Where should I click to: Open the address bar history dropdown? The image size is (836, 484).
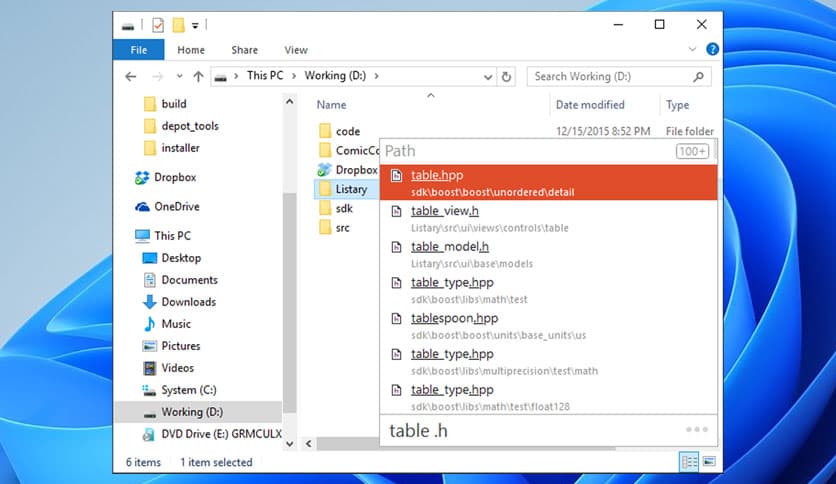pyautogui.click(x=487, y=77)
